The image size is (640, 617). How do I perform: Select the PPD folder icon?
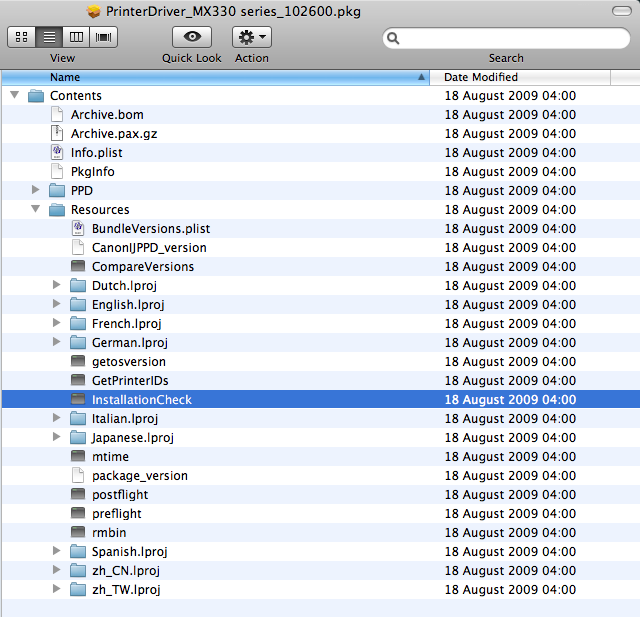pos(57,191)
